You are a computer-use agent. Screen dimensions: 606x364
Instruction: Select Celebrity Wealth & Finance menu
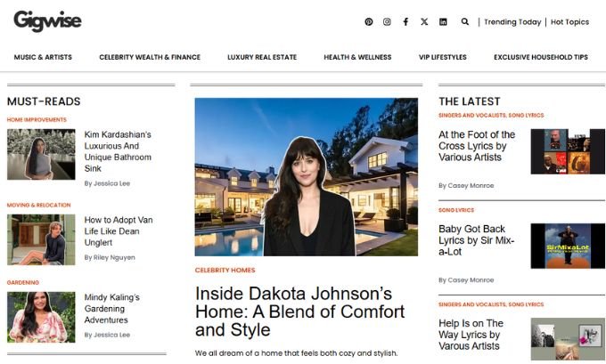(x=150, y=57)
